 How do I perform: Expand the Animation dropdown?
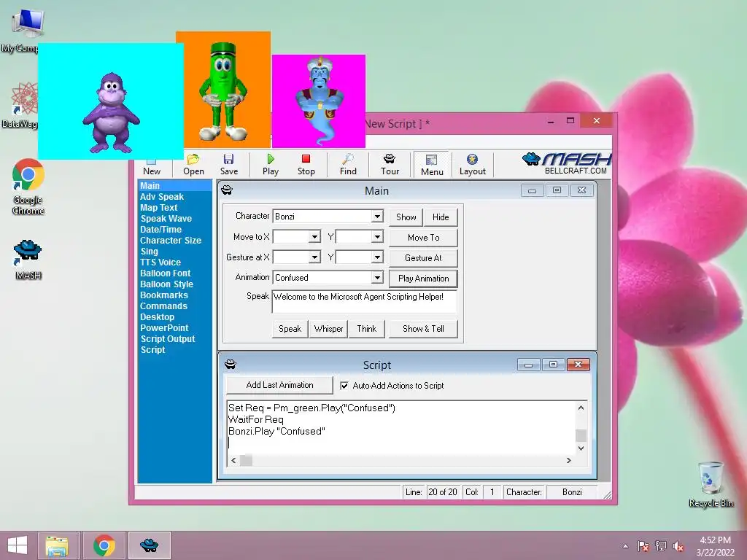[x=377, y=278]
